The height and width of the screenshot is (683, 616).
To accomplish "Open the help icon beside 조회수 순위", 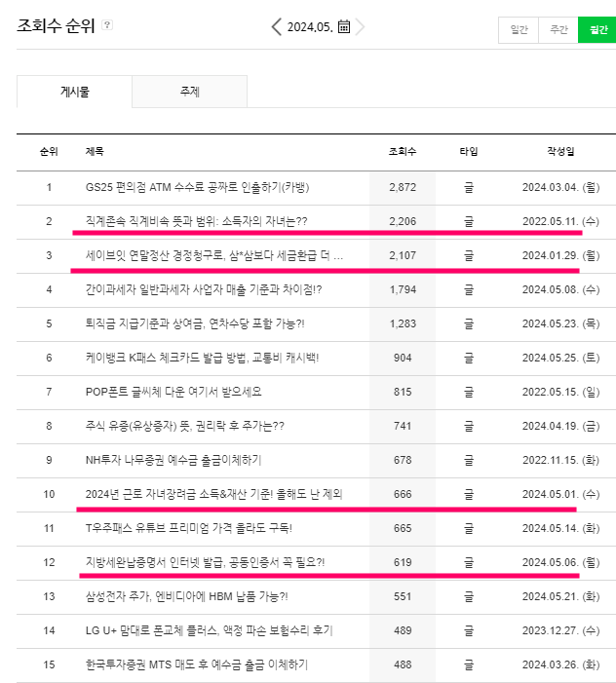I will pyautogui.click(x=107, y=24).
